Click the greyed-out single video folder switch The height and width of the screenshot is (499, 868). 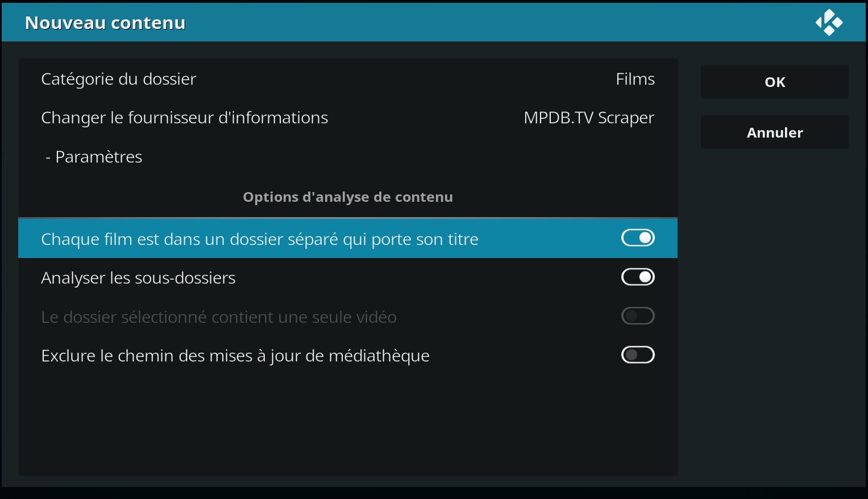click(x=638, y=316)
